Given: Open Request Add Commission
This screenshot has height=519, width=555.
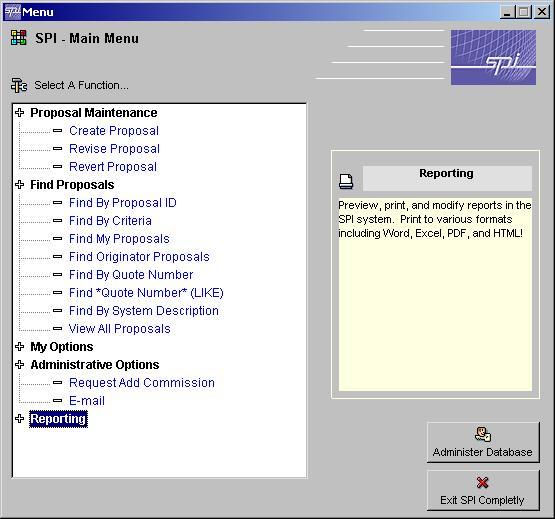Looking at the screenshot, I should pos(142,383).
